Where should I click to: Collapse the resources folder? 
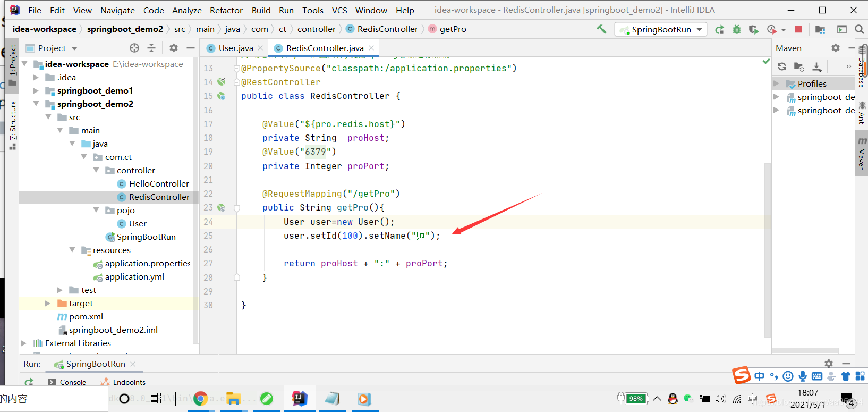pyautogui.click(x=72, y=250)
